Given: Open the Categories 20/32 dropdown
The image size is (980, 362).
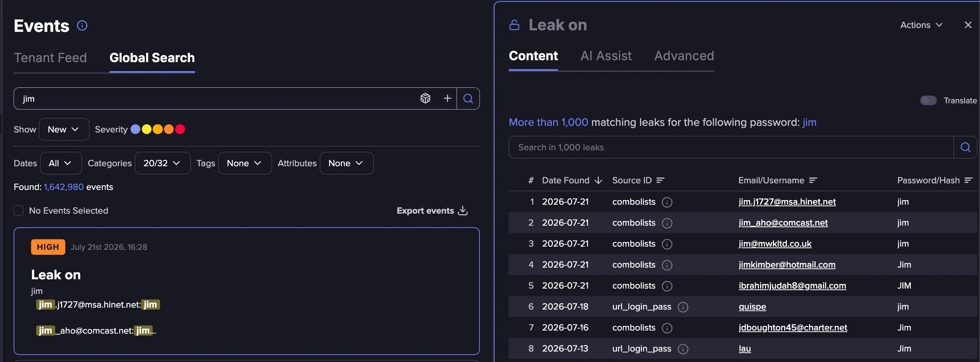Looking at the screenshot, I should tap(162, 163).
